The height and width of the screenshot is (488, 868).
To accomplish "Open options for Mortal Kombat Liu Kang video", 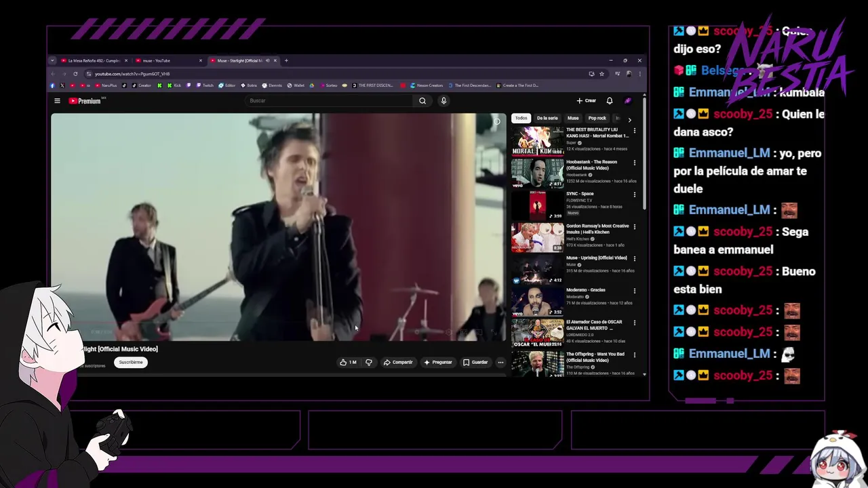I will 635,130.
